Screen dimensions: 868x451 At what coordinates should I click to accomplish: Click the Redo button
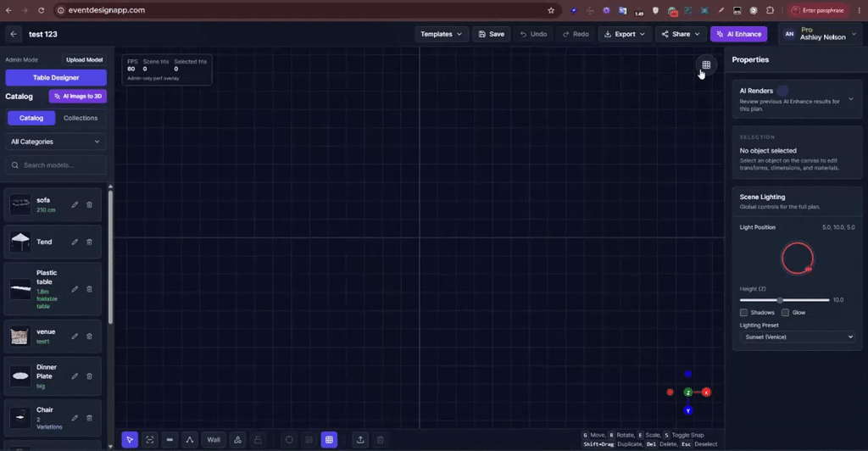coord(576,34)
